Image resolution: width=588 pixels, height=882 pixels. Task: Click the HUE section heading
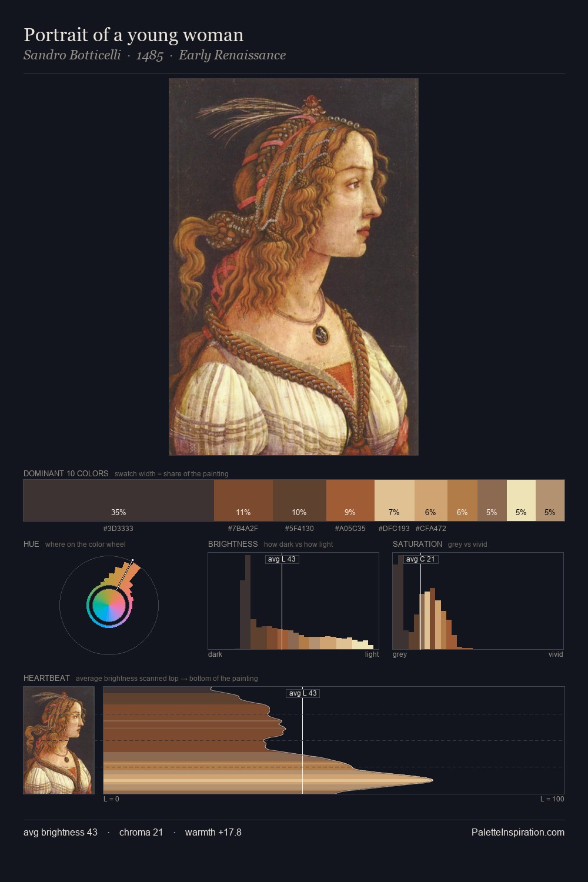click(31, 544)
